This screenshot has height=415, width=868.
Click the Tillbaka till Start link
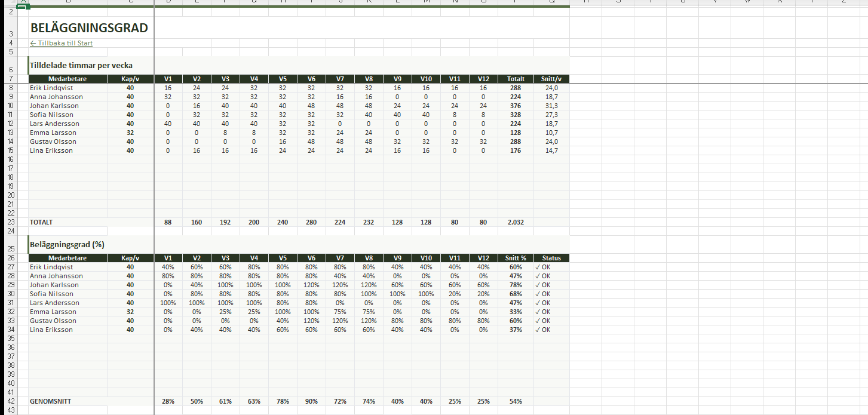pyautogui.click(x=61, y=43)
